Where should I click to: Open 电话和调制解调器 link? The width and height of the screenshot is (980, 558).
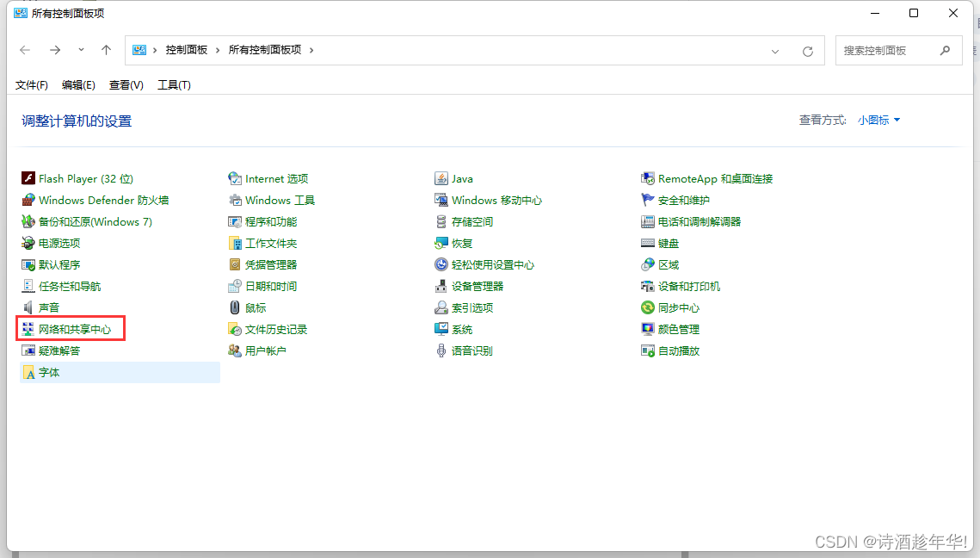tap(700, 221)
